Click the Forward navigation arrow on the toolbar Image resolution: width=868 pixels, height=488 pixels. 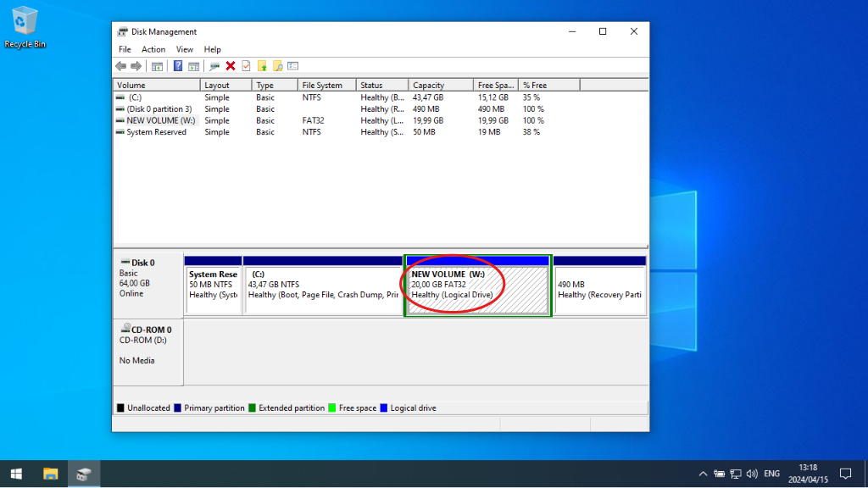pos(136,65)
